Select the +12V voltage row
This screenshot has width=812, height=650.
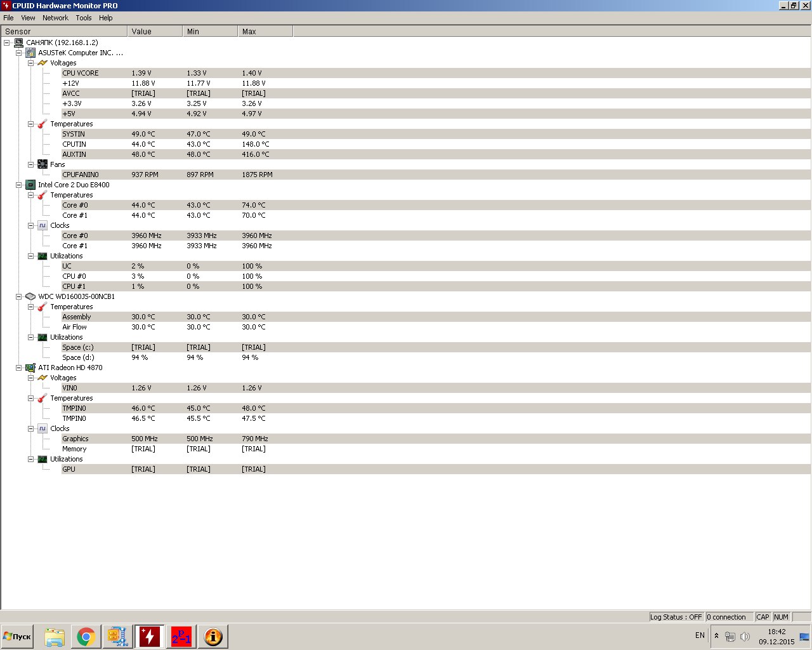point(436,83)
